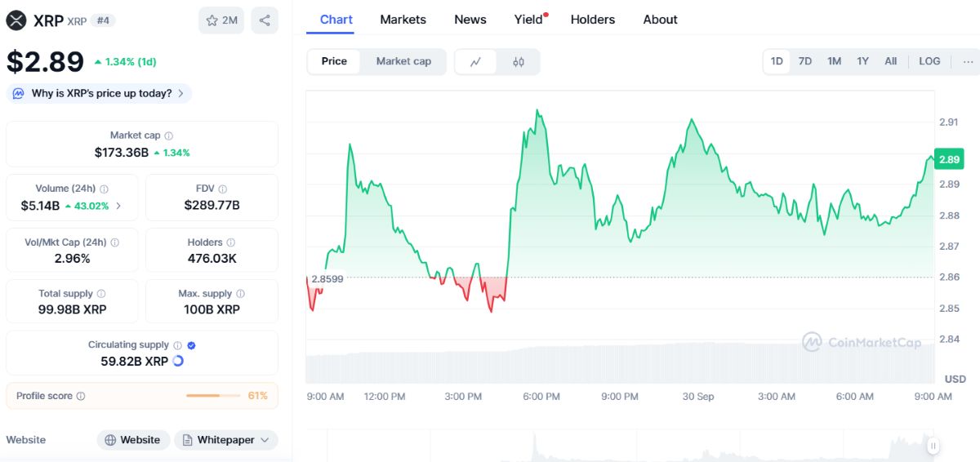Screen dimensions: 980x462
Task: Select the 1Y time range
Action: pos(862,61)
